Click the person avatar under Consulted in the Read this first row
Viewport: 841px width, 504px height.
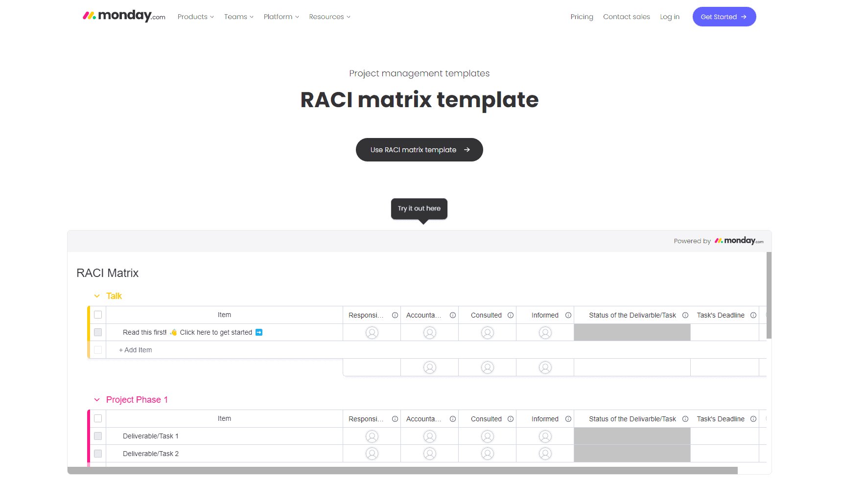coord(487,332)
